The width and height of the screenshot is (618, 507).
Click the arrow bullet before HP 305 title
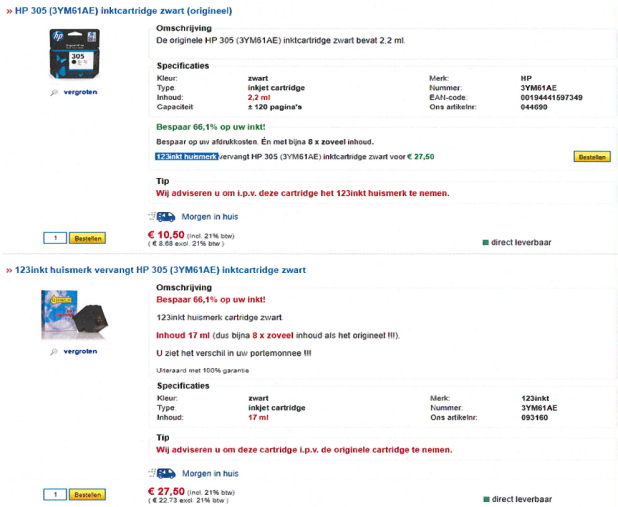8,11
